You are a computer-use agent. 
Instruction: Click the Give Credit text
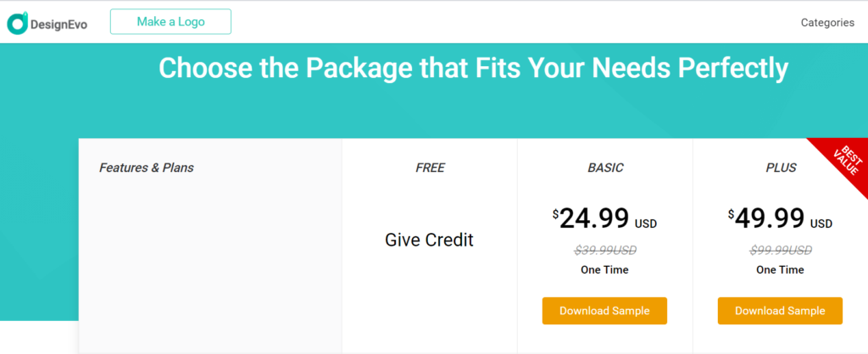pos(429,240)
